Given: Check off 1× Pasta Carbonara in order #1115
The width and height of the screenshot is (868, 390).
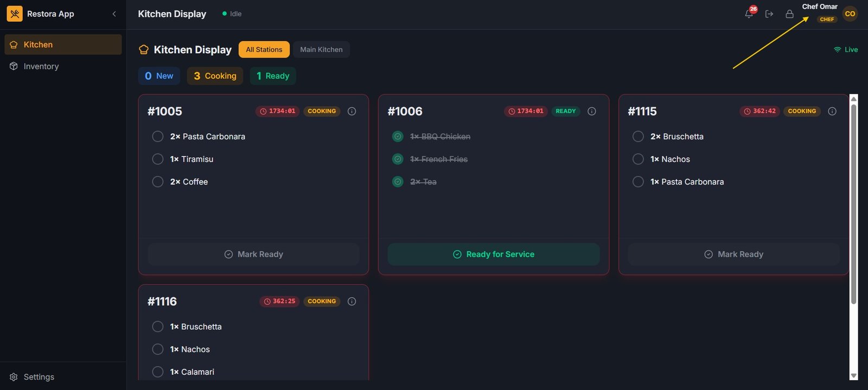Looking at the screenshot, I should coord(638,182).
